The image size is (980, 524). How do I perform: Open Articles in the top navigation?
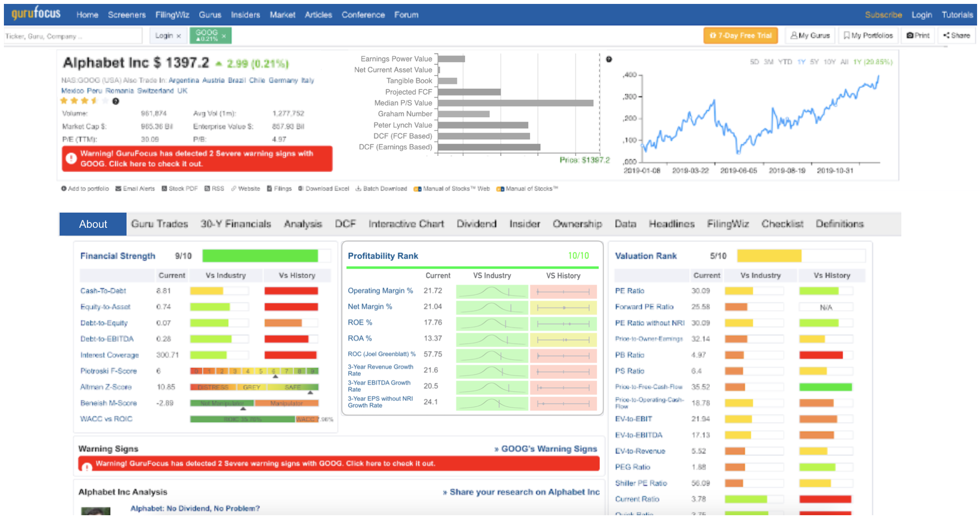pos(318,15)
